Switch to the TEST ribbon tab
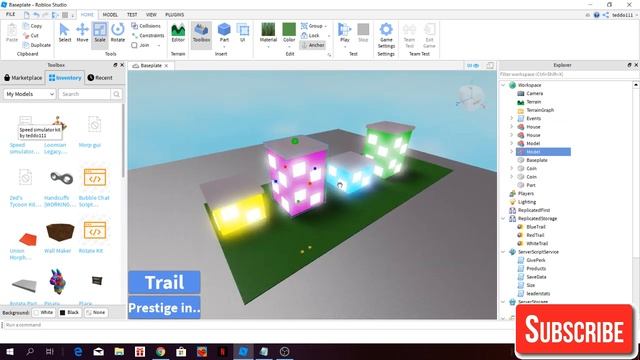Screen dimensions: 640x360 click(132, 15)
